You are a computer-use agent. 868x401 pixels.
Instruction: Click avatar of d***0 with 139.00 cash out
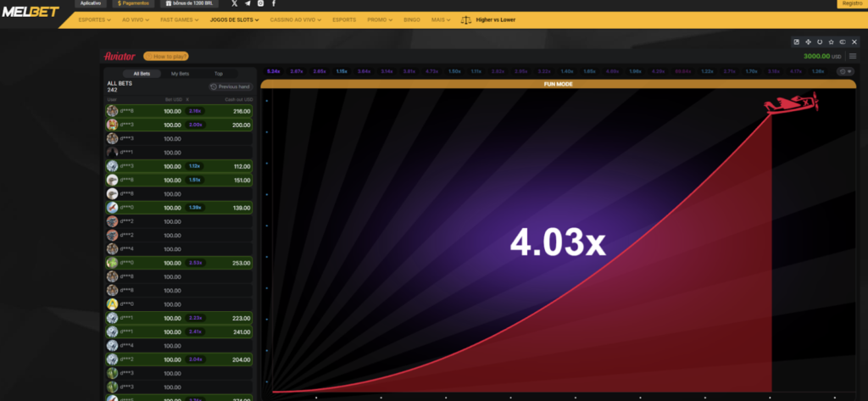113,208
